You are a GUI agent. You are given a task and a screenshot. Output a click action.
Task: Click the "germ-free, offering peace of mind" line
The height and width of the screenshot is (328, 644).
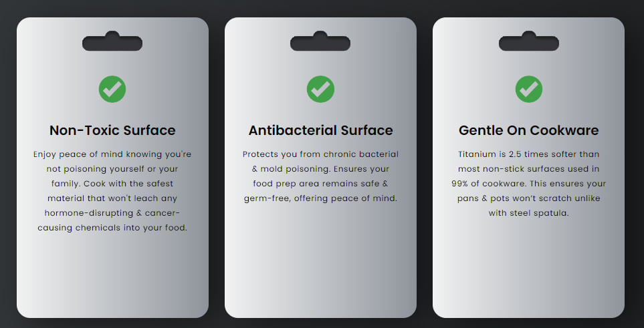(x=320, y=198)
